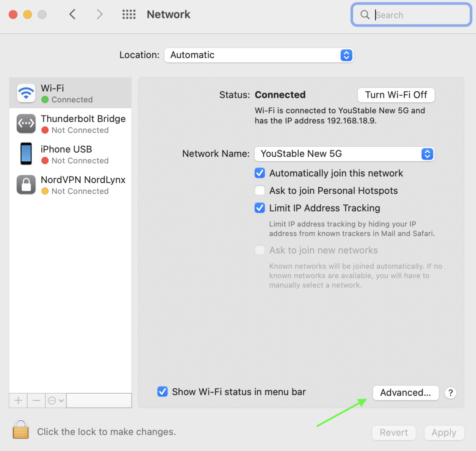Viewport: 476px width, 451px height.
Task: Click 'Click the lock to make changes.' text
Action: [106, 431]
